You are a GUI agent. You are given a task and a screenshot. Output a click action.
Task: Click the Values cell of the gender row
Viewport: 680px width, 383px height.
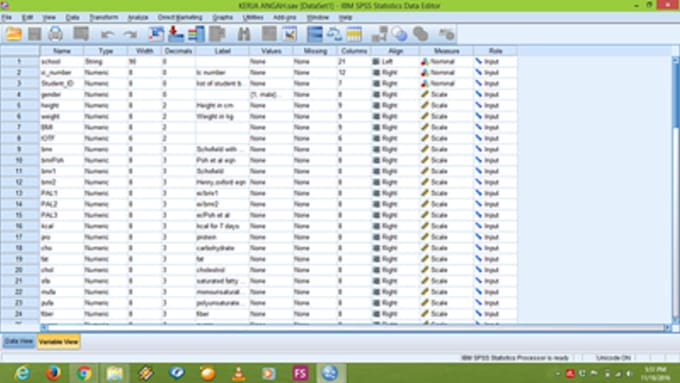pyautogui.click(x=271, y=95)
